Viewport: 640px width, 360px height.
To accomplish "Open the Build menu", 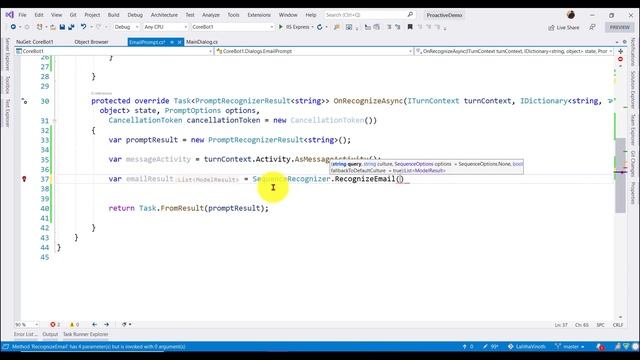I will click(x=113, y=15).
